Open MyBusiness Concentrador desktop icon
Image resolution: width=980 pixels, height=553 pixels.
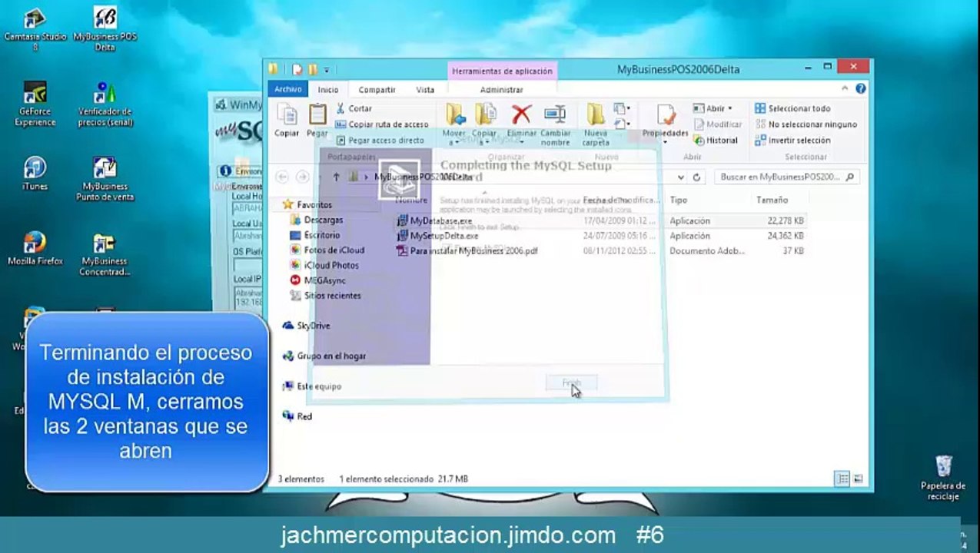[x=105, y=253]
